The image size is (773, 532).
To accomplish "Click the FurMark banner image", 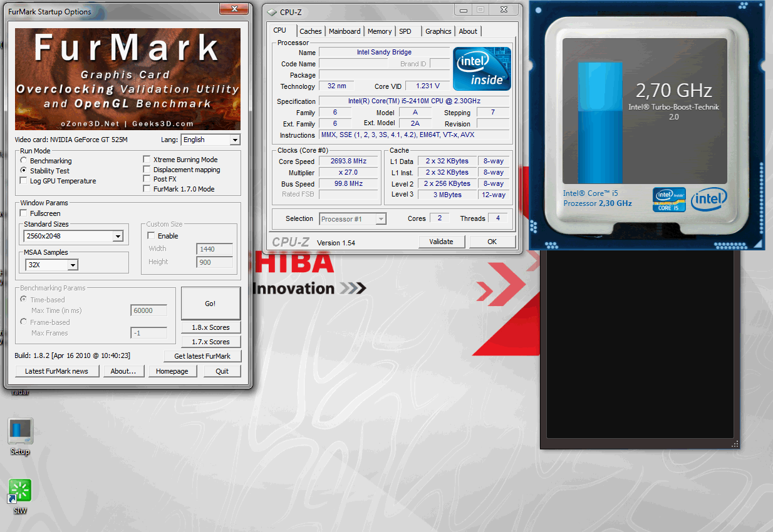I will [128, 79].
